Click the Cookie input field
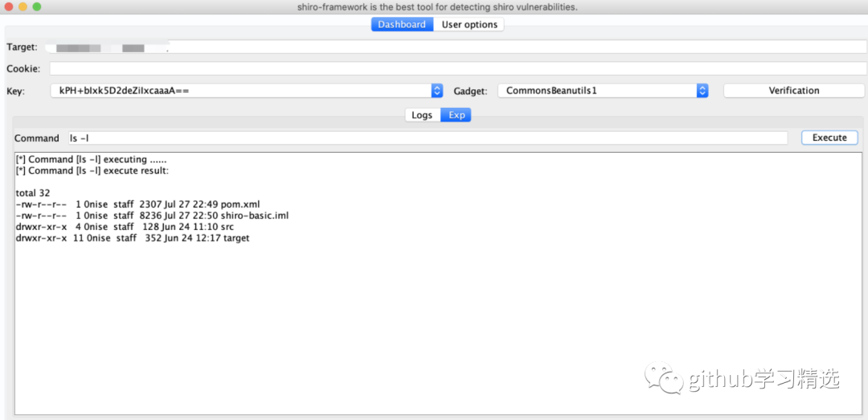This screenshot has height=420, width=868. pyautogui.click(x=457, y=68)
